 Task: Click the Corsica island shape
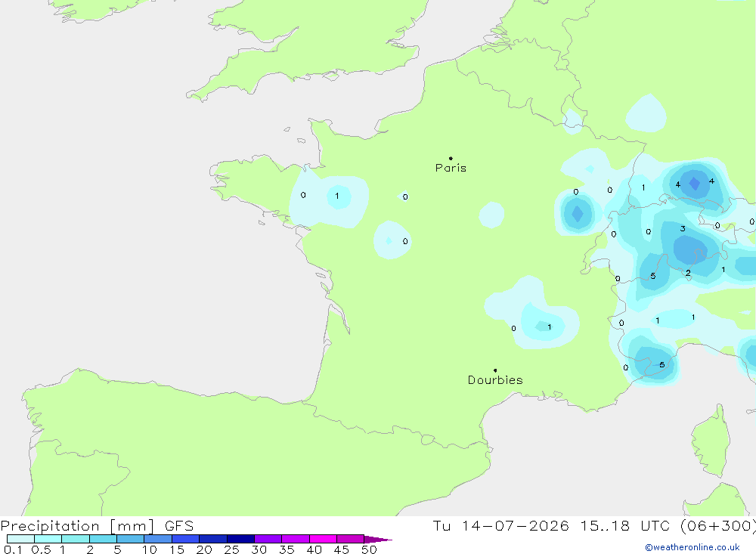tap(713, 442)
